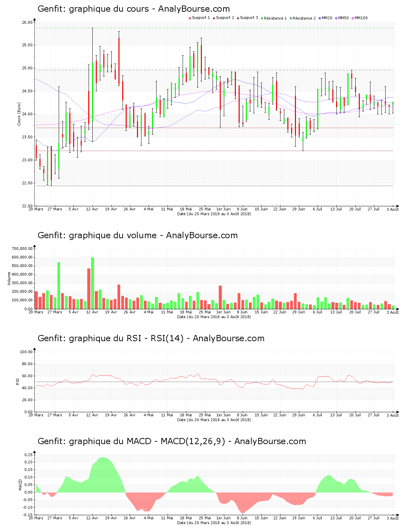Click the 22.00 price axis value

click(27, 206)
